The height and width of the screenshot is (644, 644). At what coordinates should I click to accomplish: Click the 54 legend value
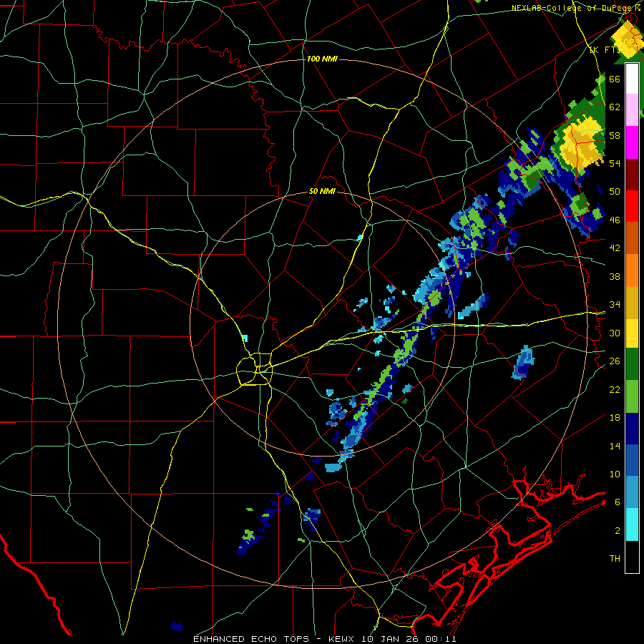615,163
